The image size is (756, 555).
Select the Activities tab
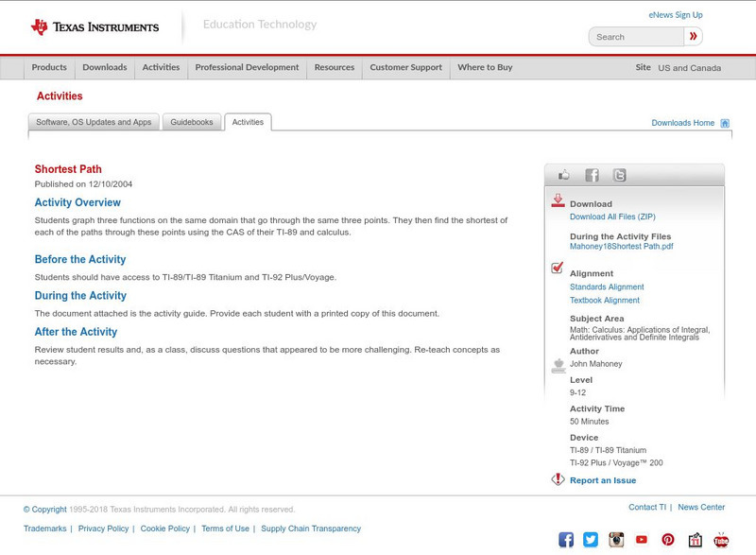click(248, 122)
